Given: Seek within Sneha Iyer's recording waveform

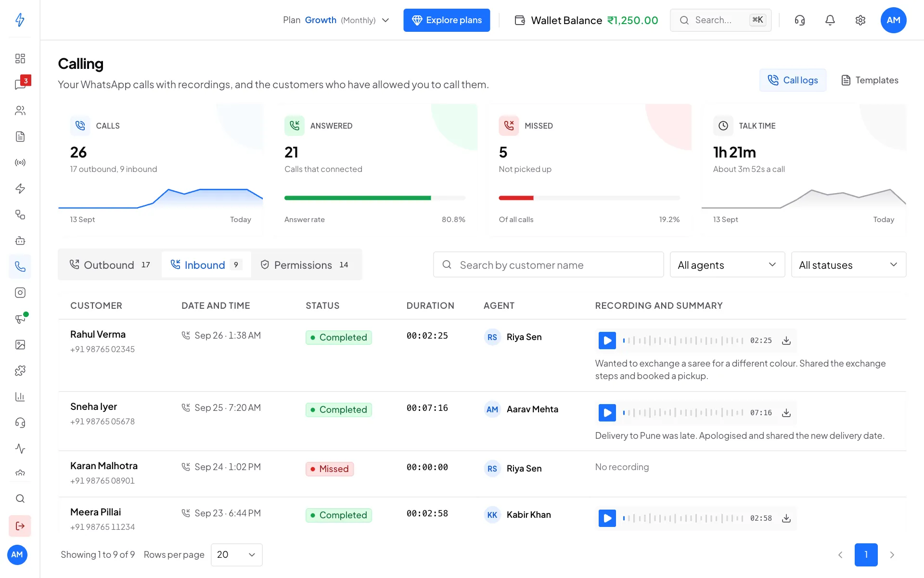Looking at the screenshot, I should 683,413.
